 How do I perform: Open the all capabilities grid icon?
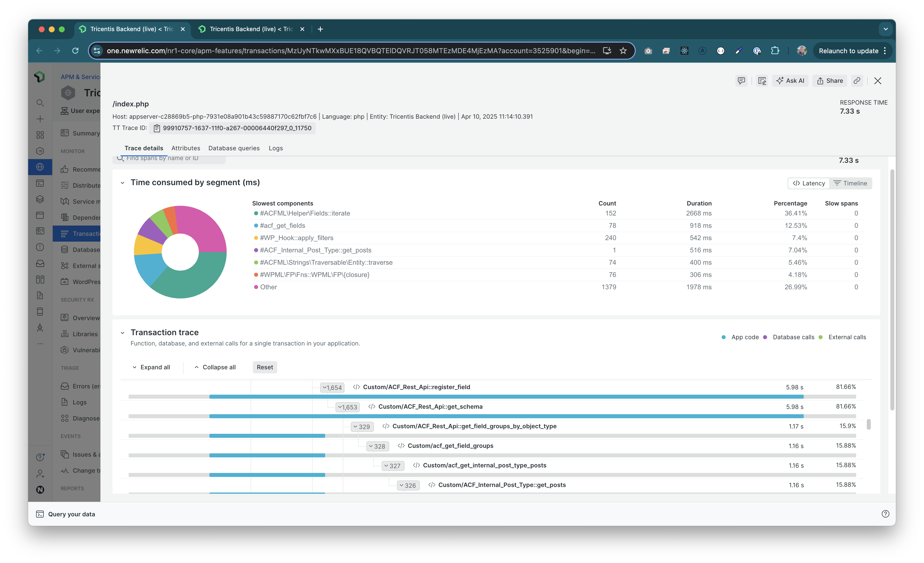click(x=40, y=135)
